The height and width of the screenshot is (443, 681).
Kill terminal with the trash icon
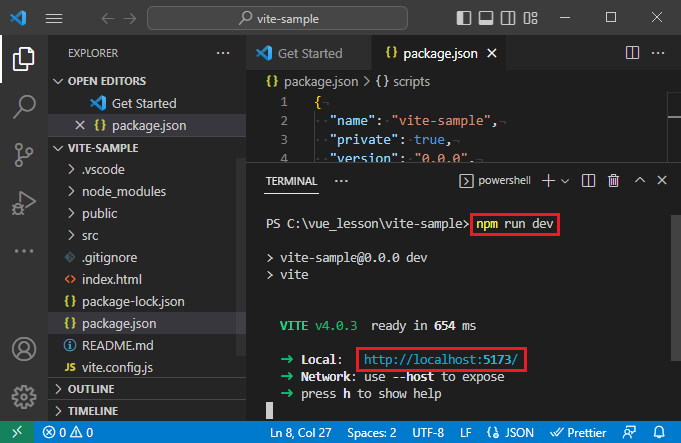click(x=613, y=181)
